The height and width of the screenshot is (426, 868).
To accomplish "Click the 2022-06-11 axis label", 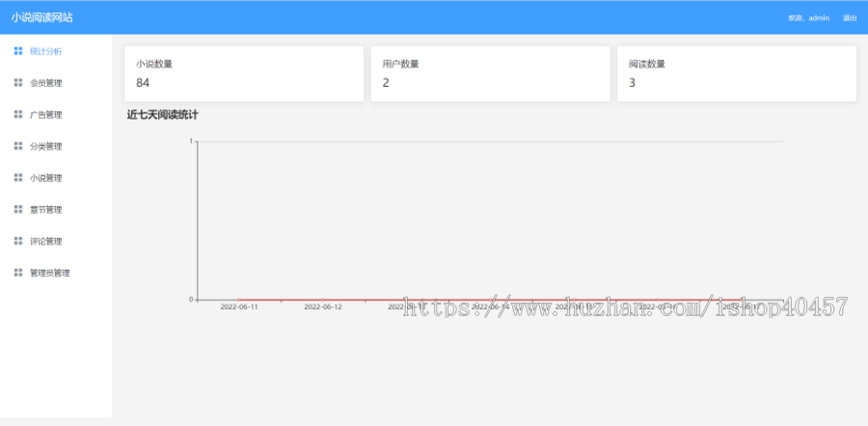I will pos(239,306).
